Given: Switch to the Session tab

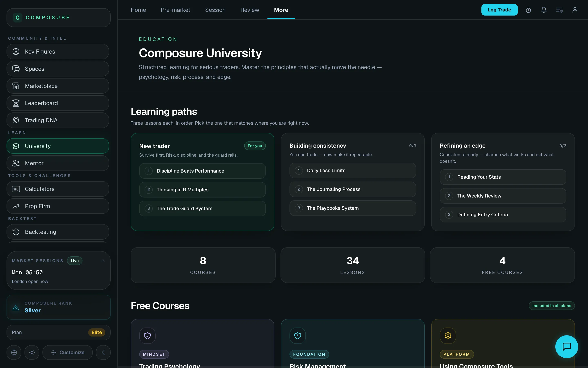Looking at the screenshot, I should 215,10.
